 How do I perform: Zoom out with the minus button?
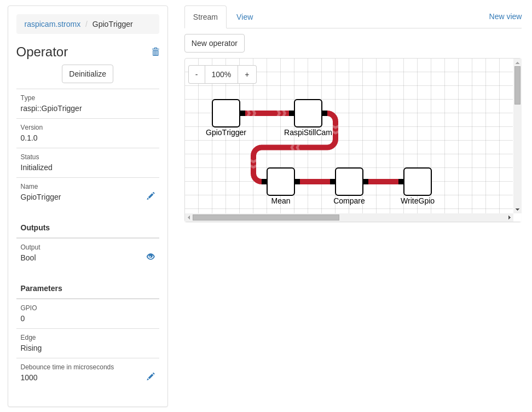click(x=197, y=74)
